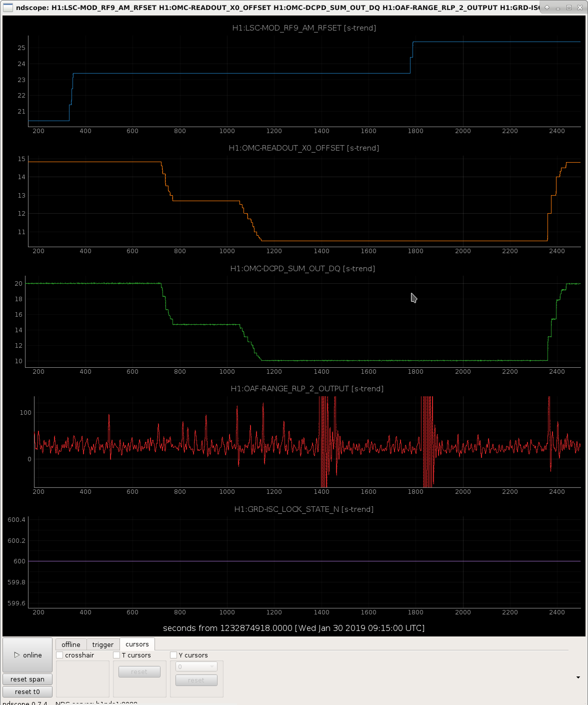Click the H1:LSC-MOD_RF9_AM_RFSET plot title
The width and height of the screenshot is (588, 705).
click(304, 28)
